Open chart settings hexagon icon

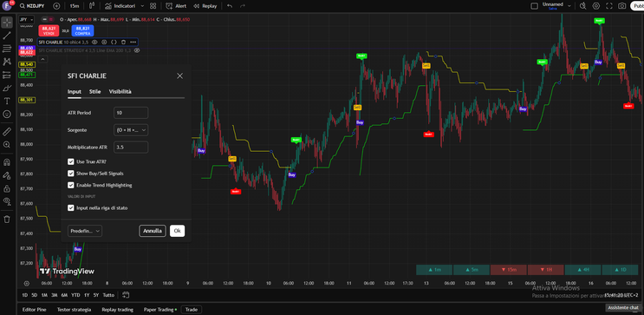pyautogui.click(x=596, y=6)
